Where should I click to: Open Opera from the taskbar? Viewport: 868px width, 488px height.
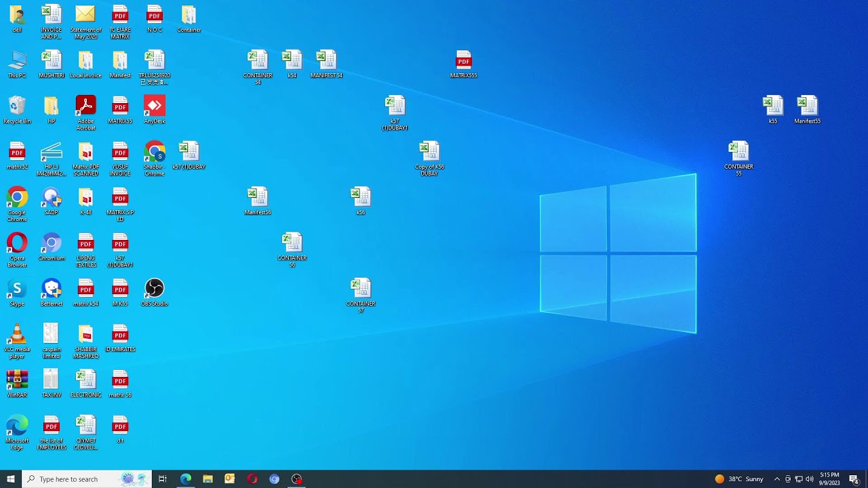pyautogui.click(x=252, y=479)
